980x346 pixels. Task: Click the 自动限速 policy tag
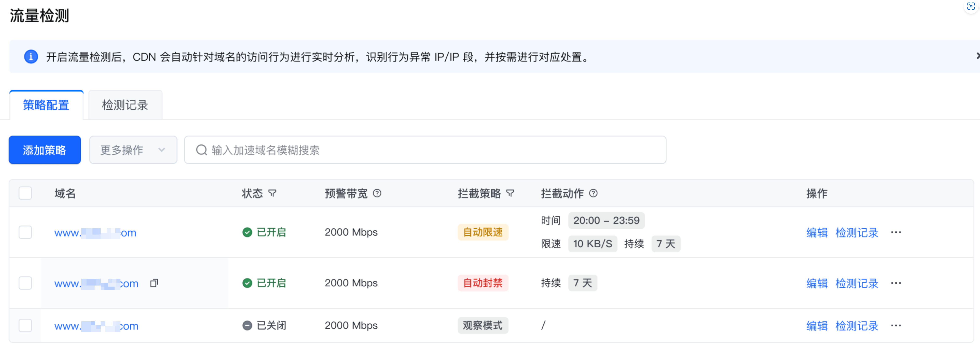click(x=483, y=232)
